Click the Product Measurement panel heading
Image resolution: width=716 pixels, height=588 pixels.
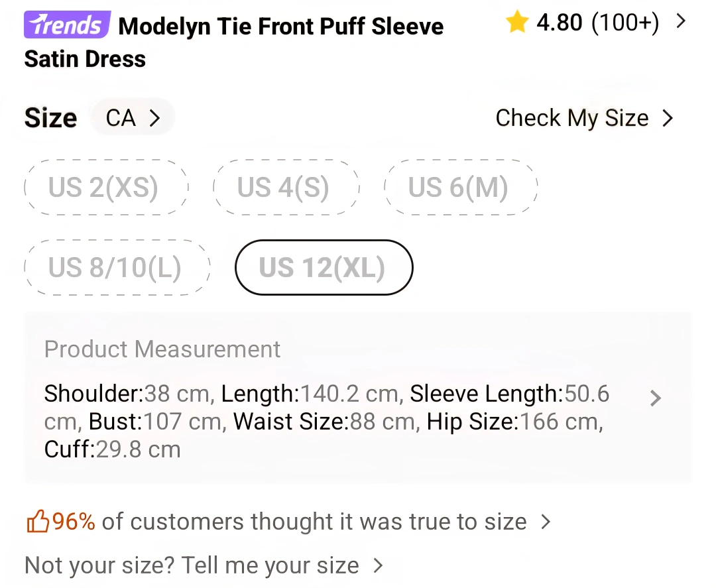[162, 349]
